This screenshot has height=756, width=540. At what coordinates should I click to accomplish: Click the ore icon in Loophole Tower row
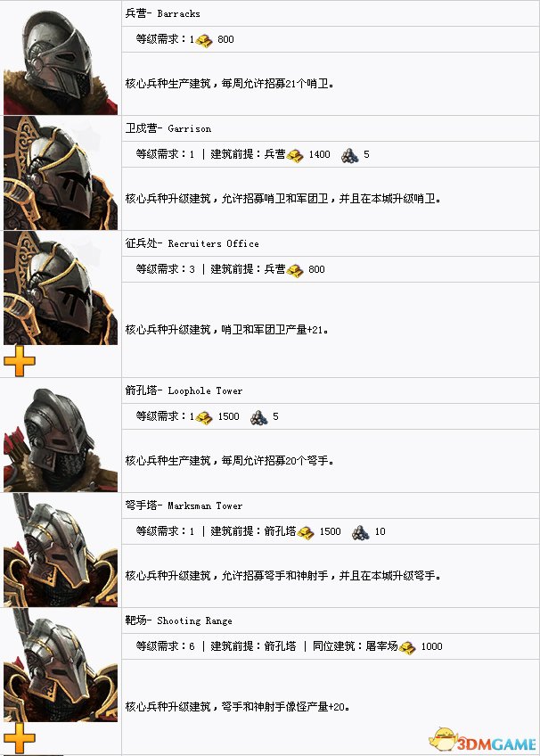click(x=259, y=417)
